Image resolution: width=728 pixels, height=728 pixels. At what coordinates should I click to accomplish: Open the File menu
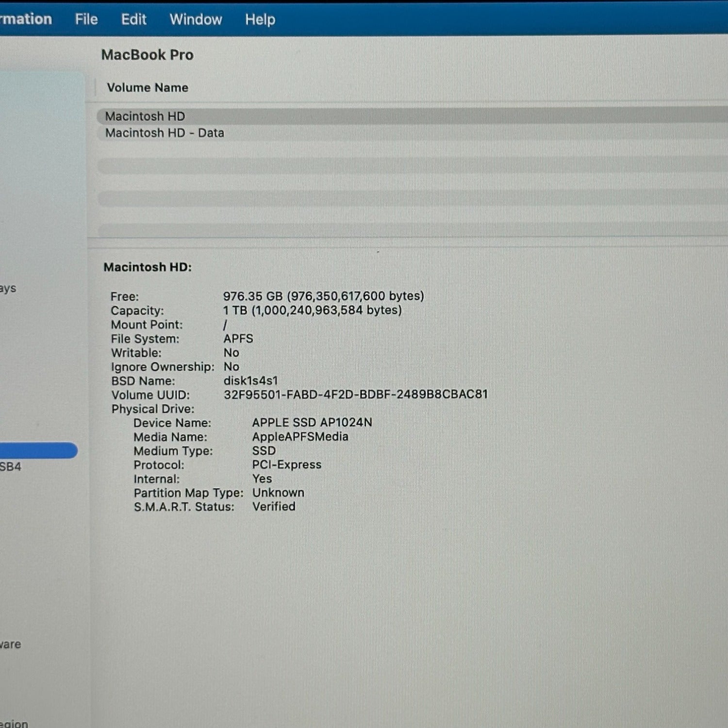pos(86,19)
